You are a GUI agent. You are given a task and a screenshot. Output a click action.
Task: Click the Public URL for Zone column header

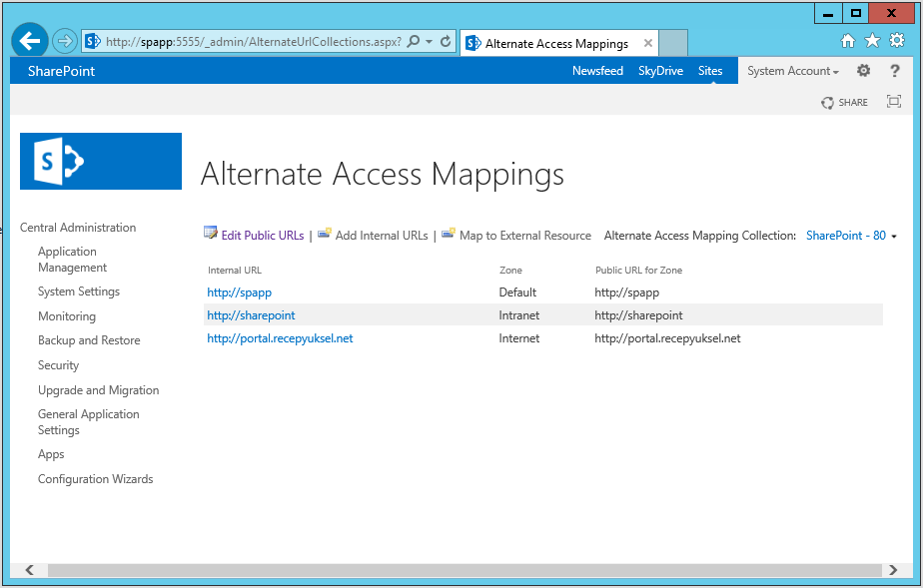pyautogui.click(x=638, y=271)
